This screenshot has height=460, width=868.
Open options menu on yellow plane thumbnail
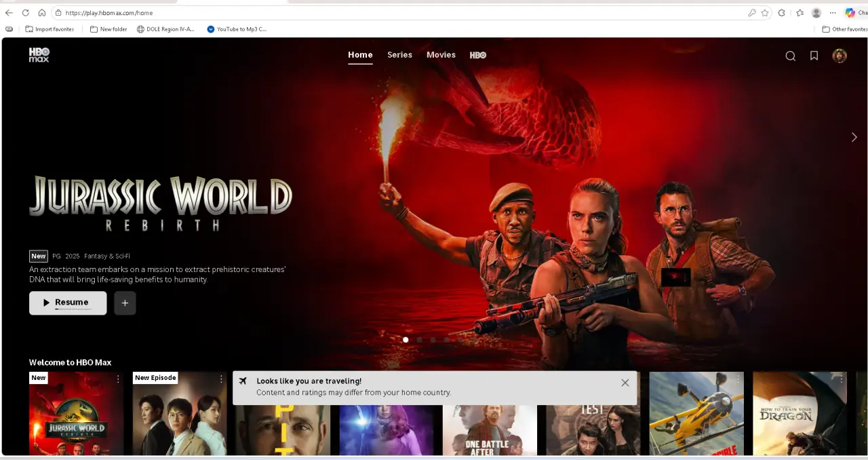738,379
